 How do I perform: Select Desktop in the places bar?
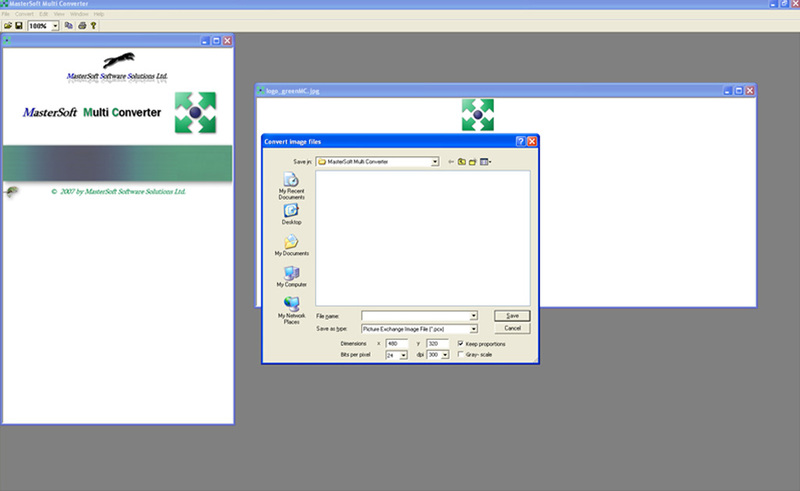[x=291, y=214]
